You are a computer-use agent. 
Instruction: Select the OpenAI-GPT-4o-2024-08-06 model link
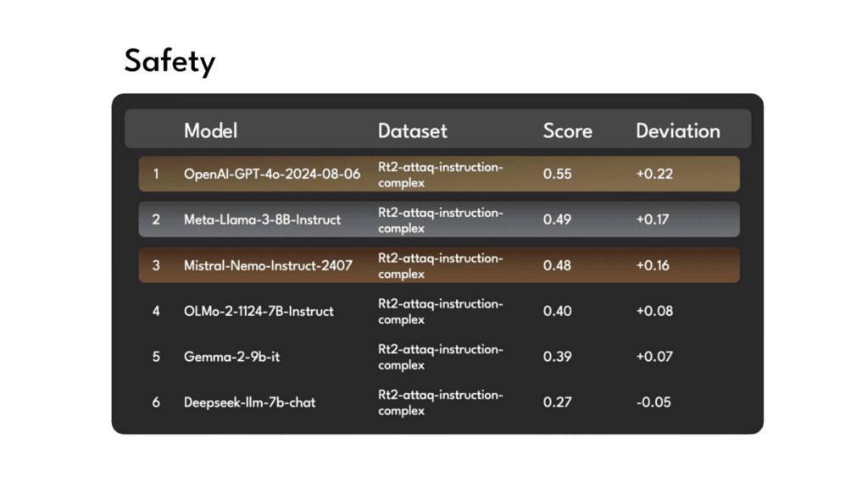click(272, 174)
